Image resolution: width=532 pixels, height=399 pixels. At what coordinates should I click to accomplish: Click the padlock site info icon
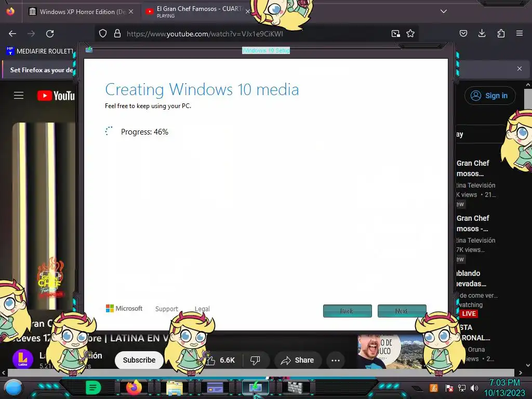click(117, 33)
